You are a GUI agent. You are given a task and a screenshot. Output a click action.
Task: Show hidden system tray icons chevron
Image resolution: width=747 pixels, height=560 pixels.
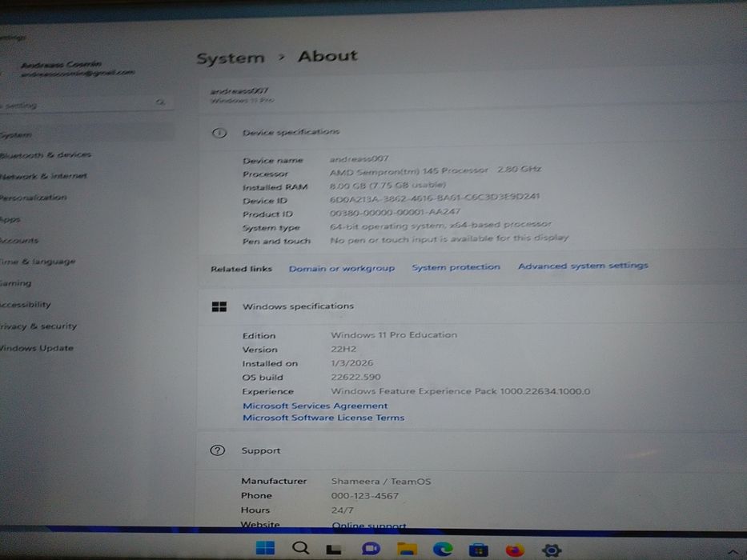point(733,552)
